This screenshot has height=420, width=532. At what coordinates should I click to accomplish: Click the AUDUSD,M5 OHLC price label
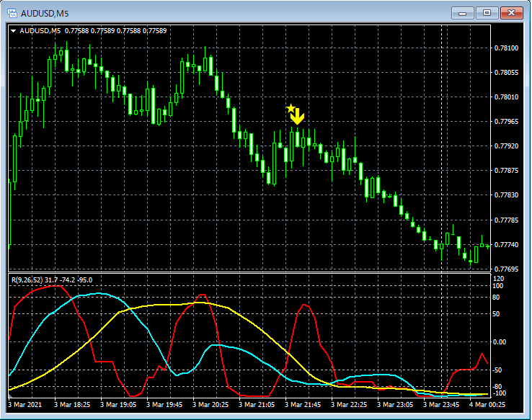[94, 31]
